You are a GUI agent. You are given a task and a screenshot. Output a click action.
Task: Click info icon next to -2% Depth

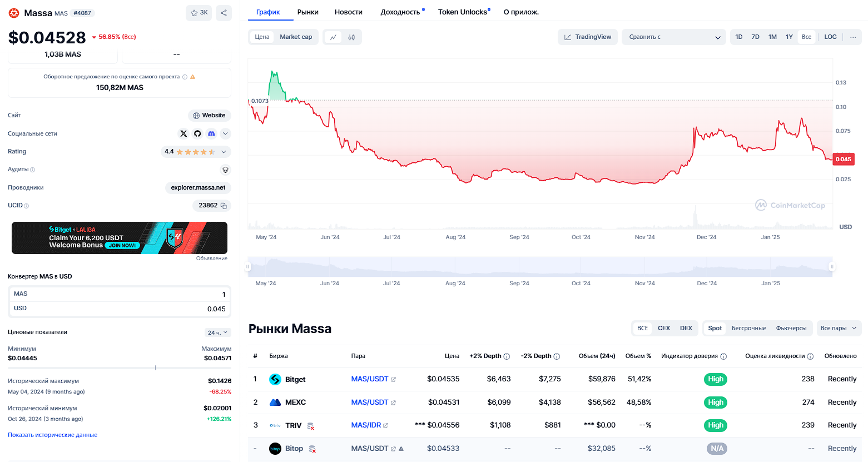click(557, 356)
